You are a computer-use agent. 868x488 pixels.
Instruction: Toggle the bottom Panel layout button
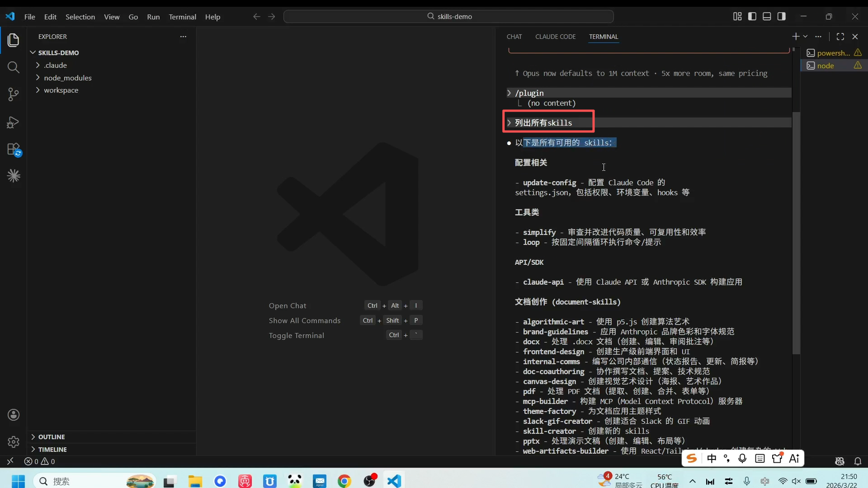coord(767,16)
